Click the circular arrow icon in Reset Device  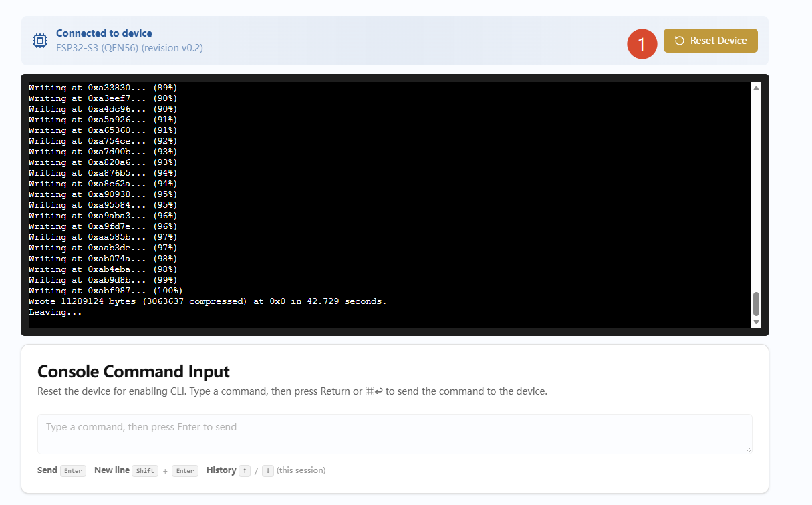tap(680, 41)
